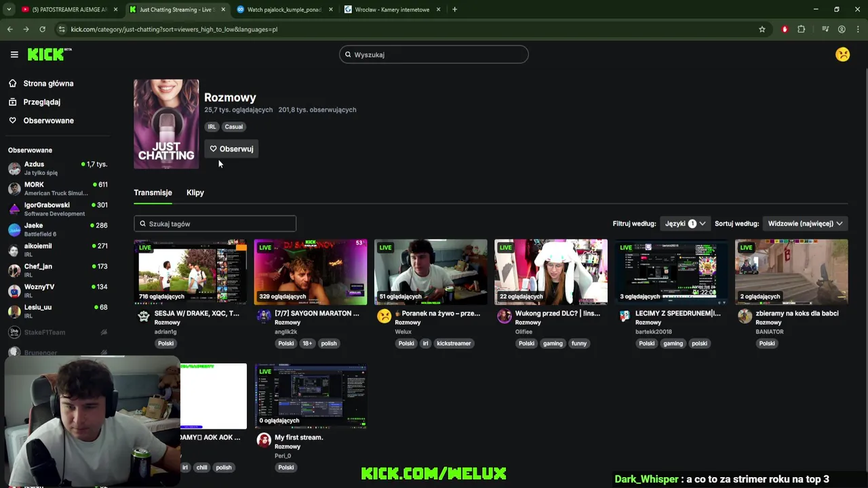Click BANIATOR channel avatar icon

coord(745,317)
